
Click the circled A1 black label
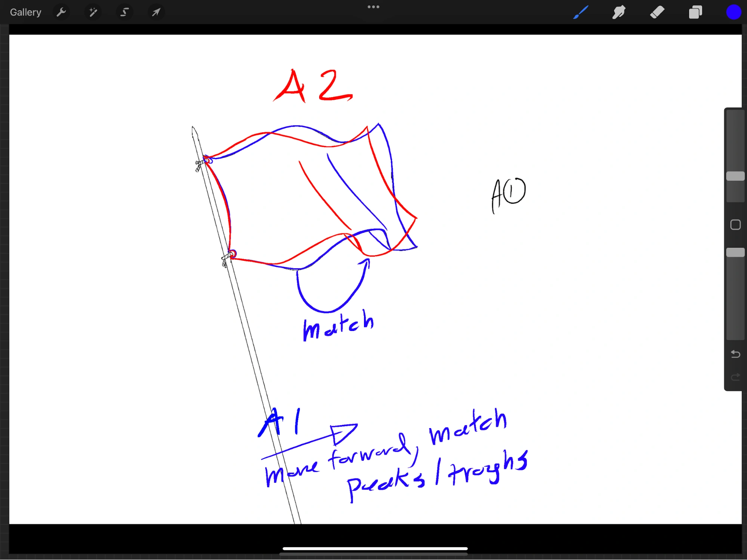point(509,194)
